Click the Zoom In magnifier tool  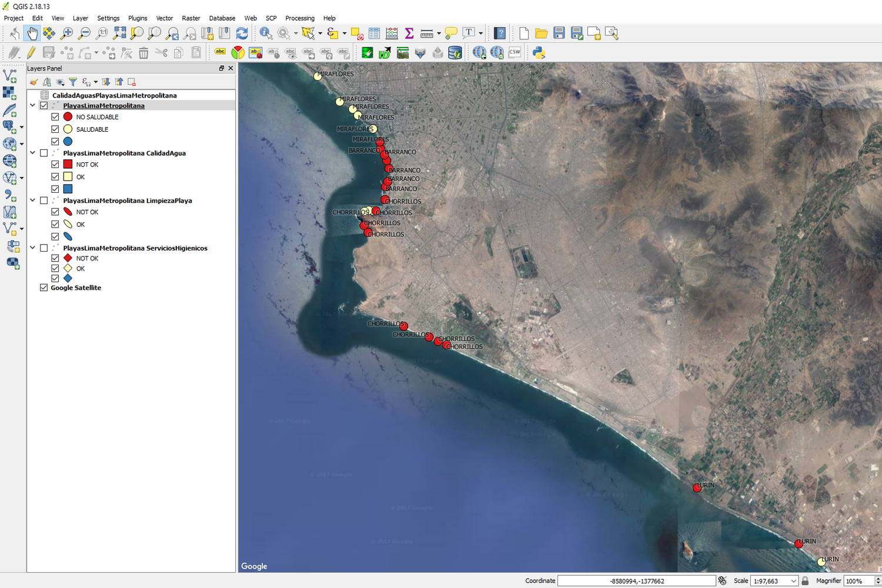(66, 34)
